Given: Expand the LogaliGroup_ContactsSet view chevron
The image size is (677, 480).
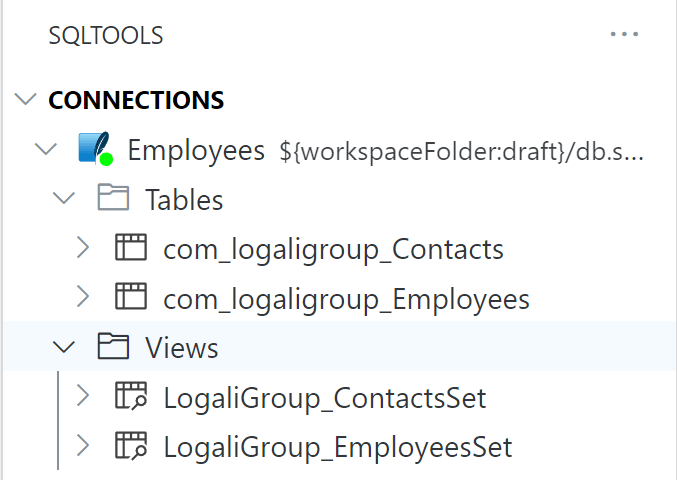Looking at the screenshot, I should pos(82,396).
